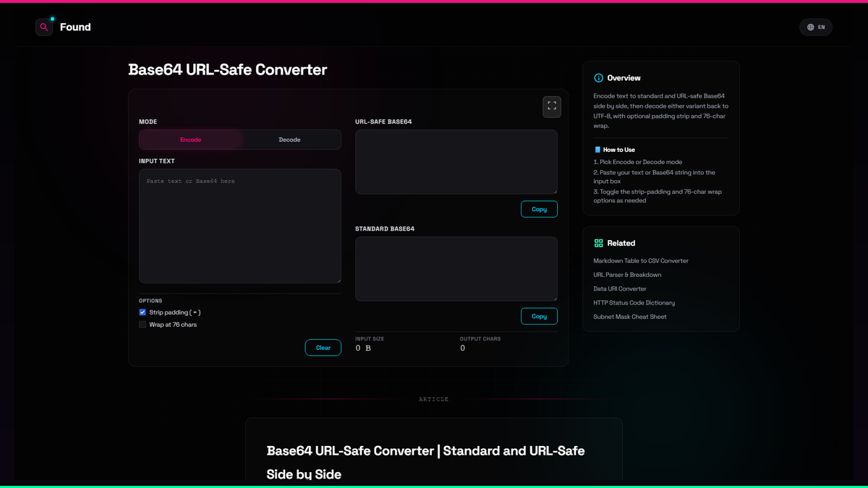
Task: Click the OPTIONS section label
Action: click(x=150, y=301)
